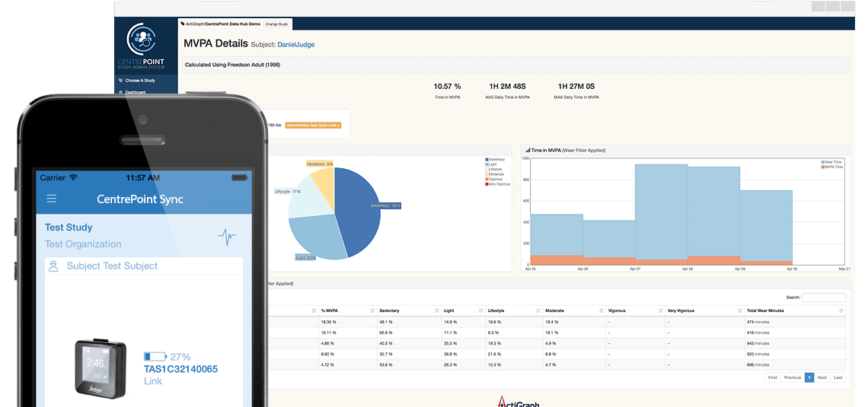Sort table by Lifestyle column arrows
The height and width of the screenshot is (407, 868).
[538, 311]
